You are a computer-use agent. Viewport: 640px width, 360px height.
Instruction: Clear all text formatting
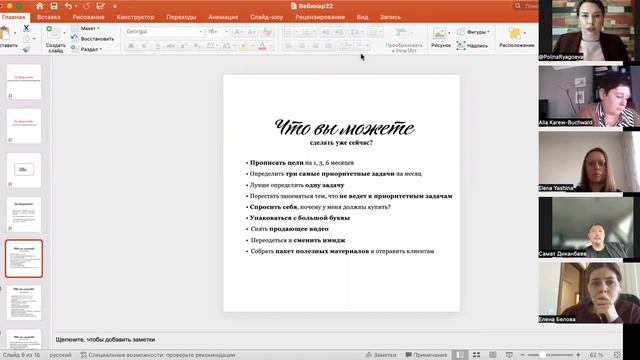[x=267, y=32]
